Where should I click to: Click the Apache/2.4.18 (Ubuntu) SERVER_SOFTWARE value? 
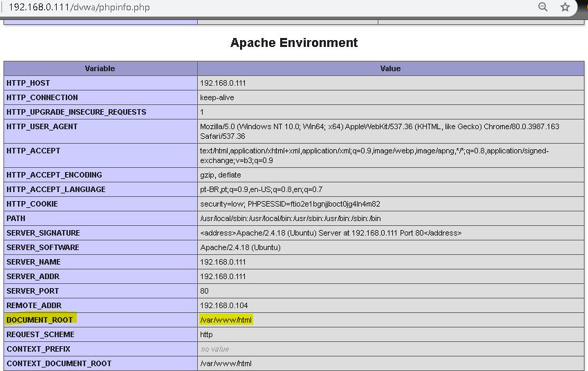(240, 247)
